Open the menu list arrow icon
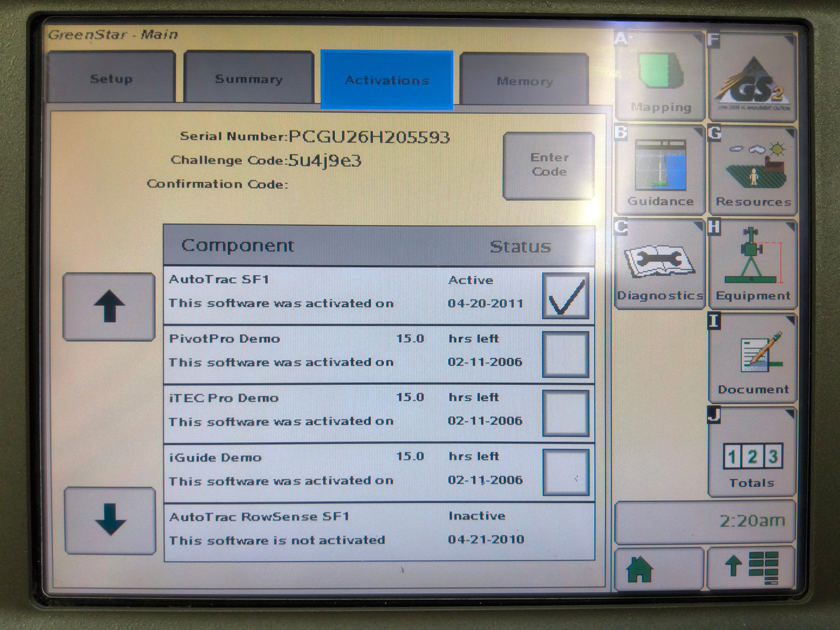 tap(752, 568)
